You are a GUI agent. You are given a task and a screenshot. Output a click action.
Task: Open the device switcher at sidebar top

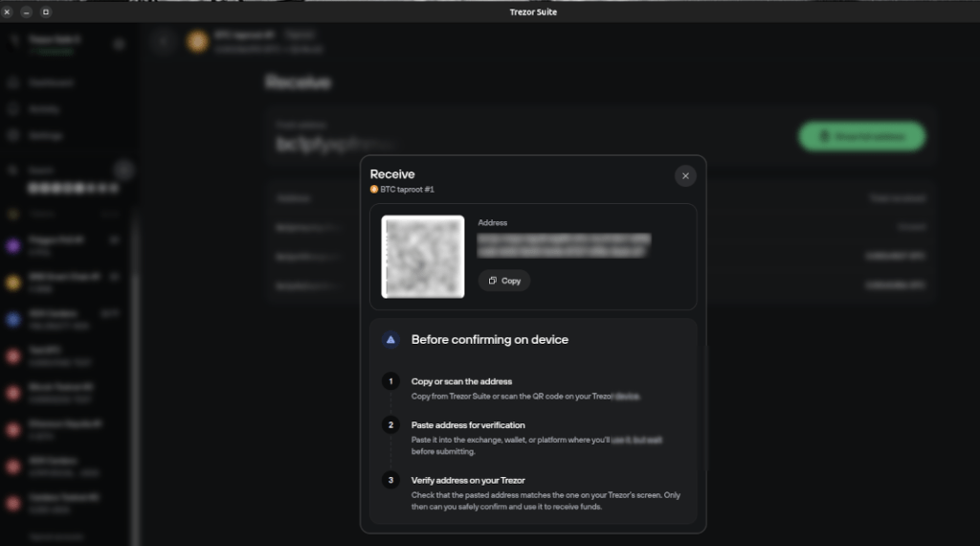coord(57,43)
